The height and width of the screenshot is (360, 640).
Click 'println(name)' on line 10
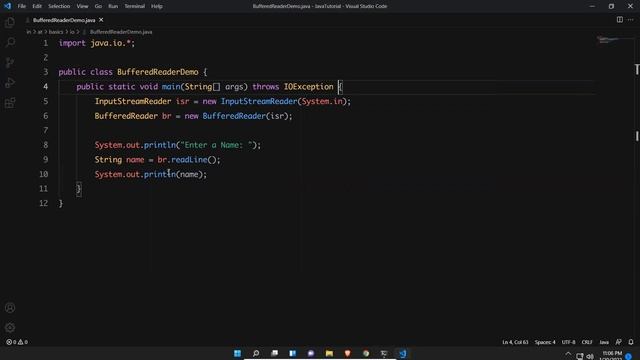(x=173, y=174)
